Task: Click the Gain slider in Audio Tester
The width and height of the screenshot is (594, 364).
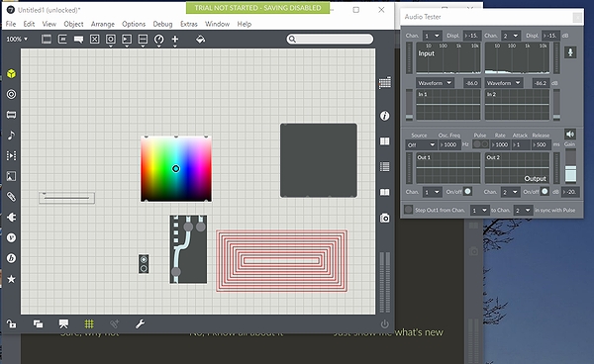Action: pyautogui.click(x=570, y=166)
